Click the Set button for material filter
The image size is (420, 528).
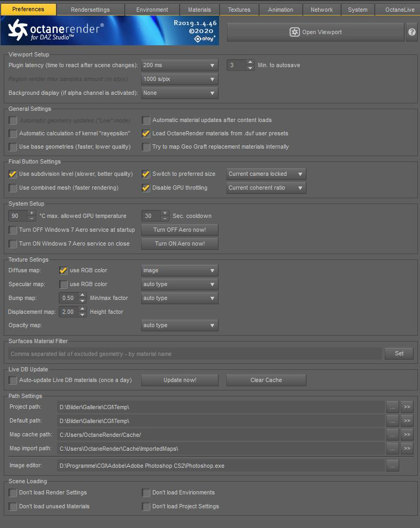[x=399, y=354]
